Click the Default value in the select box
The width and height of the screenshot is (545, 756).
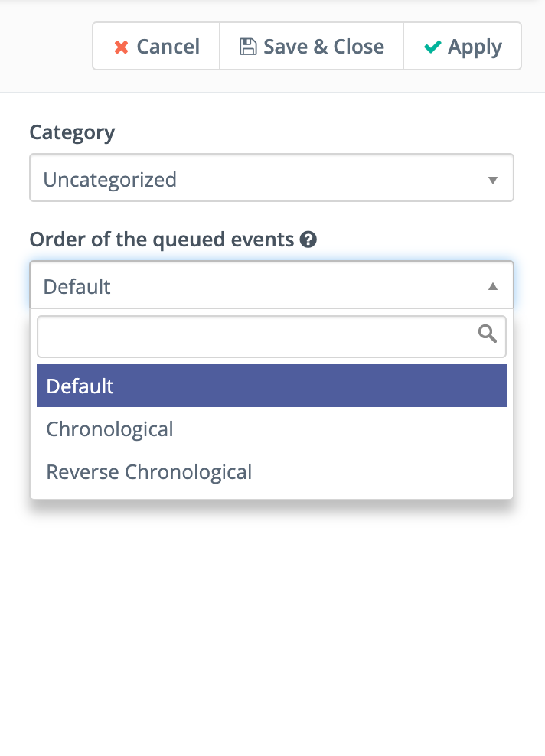[x=77, y=286]
